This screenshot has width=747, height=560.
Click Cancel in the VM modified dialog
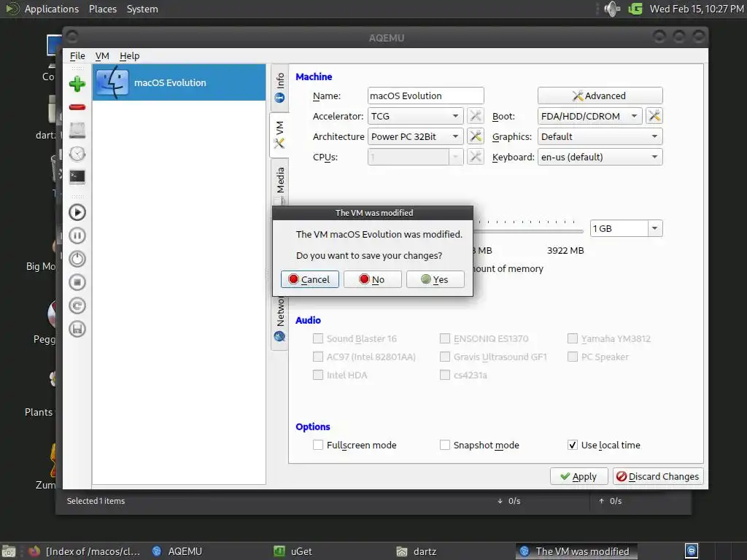[309, 279]
